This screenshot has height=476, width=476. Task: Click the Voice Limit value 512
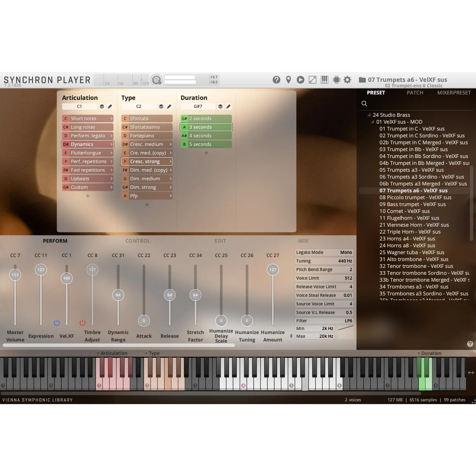point(348,278)
